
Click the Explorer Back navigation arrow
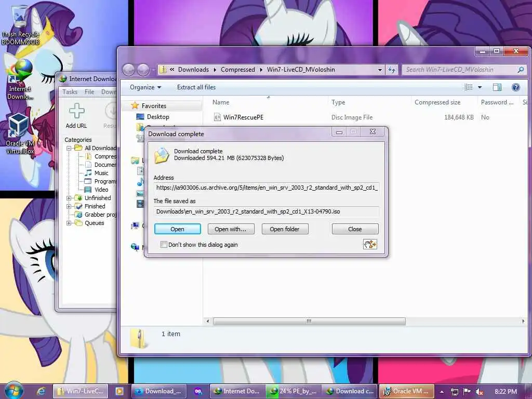pos(129,70)
